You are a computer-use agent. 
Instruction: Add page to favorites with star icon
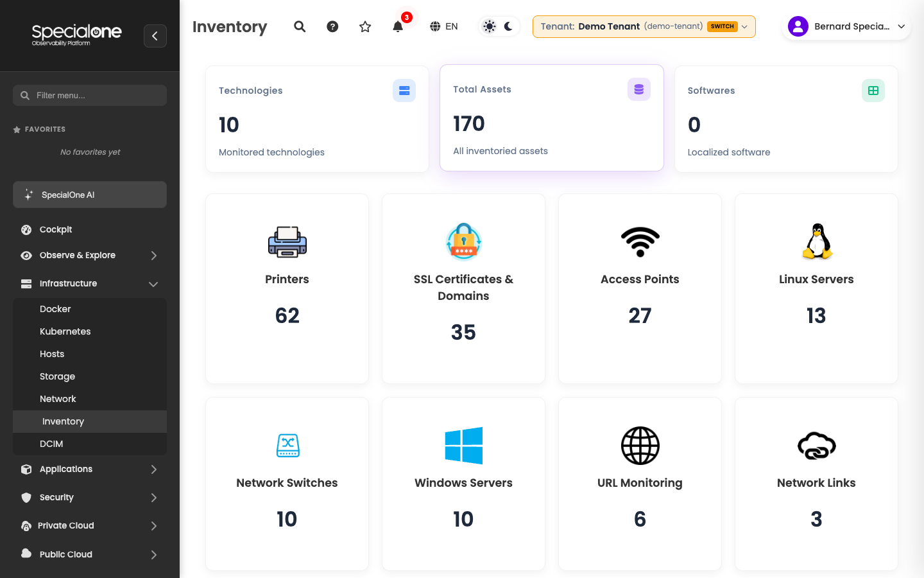[365, 26]
